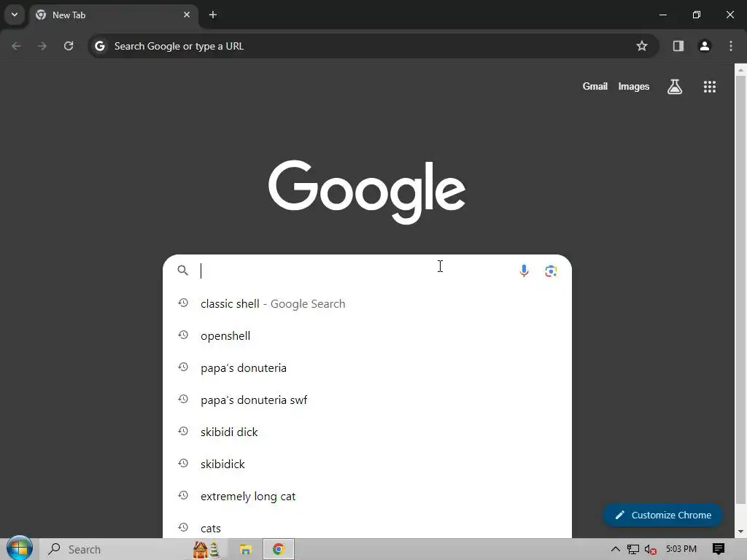The image size is (747, 560).
Task: Start voice search with the microphone
Action: pyautogui.click(x=524, y=271)
